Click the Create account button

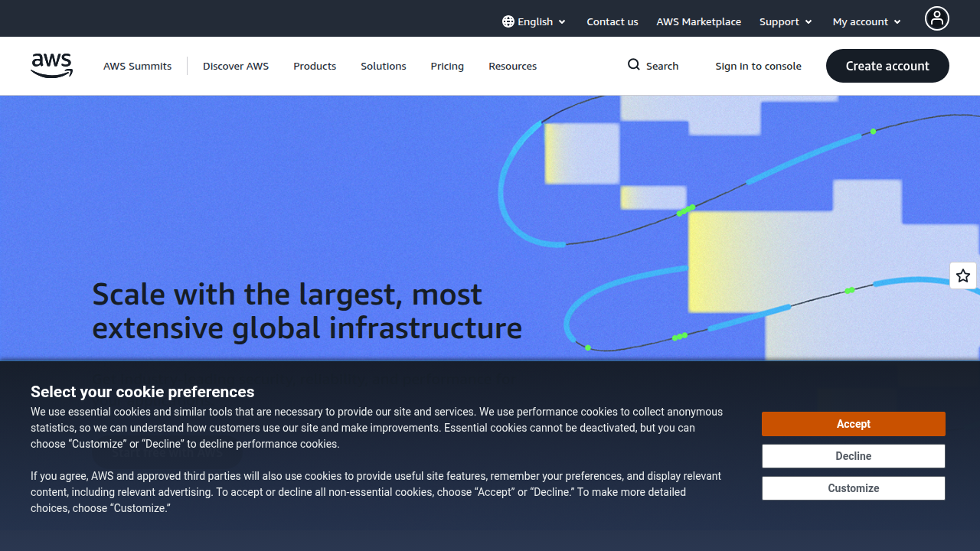coord(887,66)
